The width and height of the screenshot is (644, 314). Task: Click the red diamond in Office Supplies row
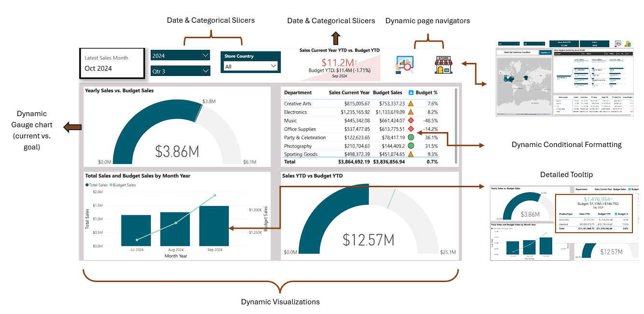(411, 129)
